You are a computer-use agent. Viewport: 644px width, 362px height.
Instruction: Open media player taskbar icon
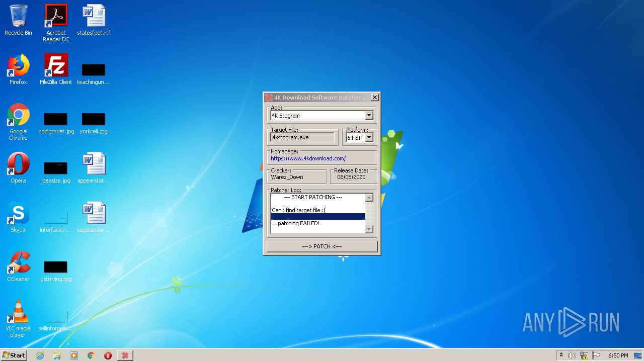74,355
